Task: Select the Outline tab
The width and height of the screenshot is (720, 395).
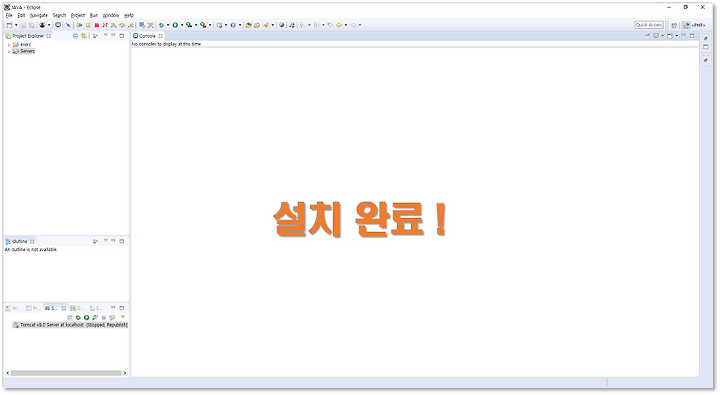Action: click(x=20, y=241)
